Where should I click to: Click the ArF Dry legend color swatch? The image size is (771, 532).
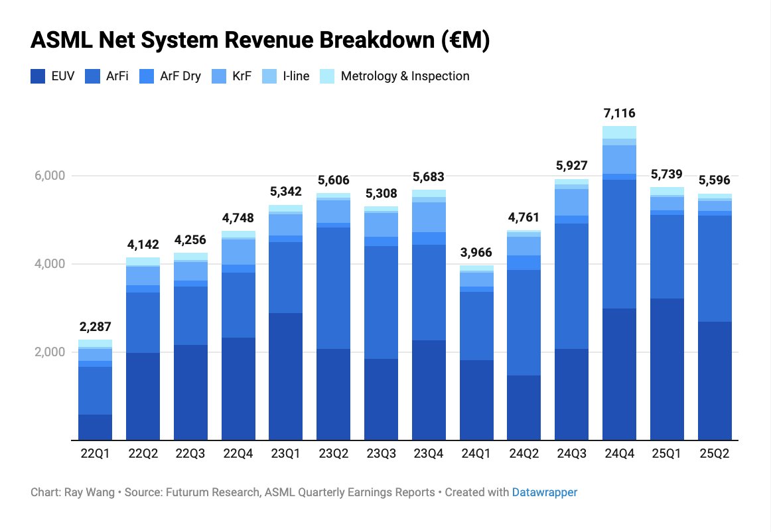[147, 76]
